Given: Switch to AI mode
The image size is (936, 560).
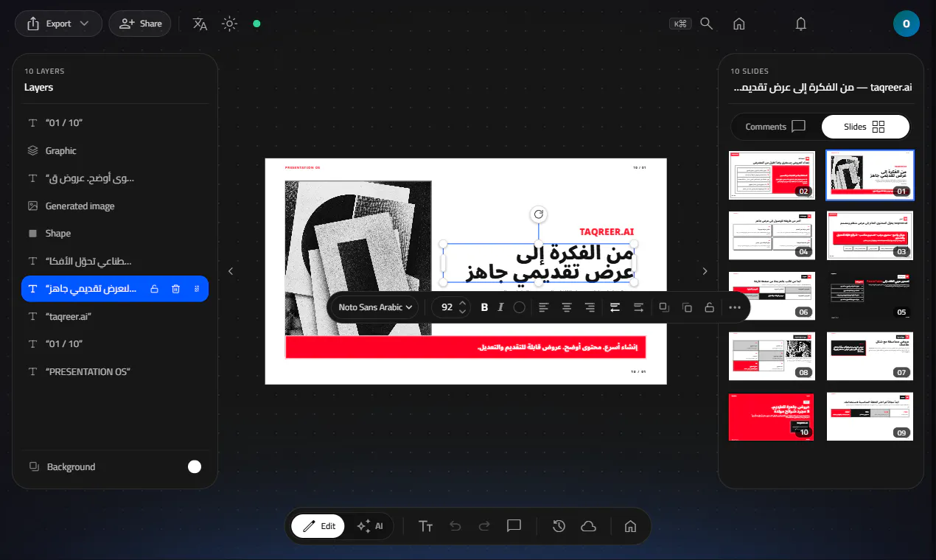Looking at the screenshot, I should (369, 526).
